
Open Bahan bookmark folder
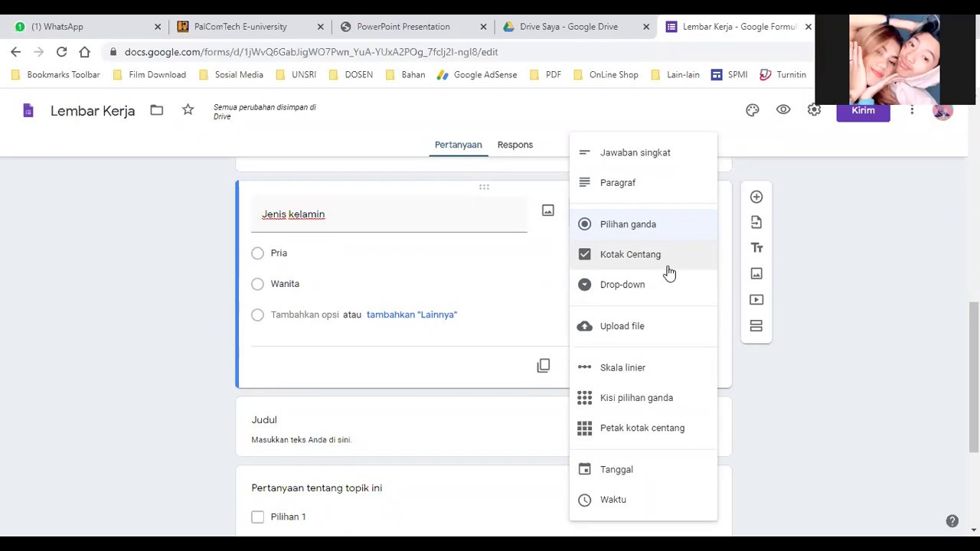point(405,75)
